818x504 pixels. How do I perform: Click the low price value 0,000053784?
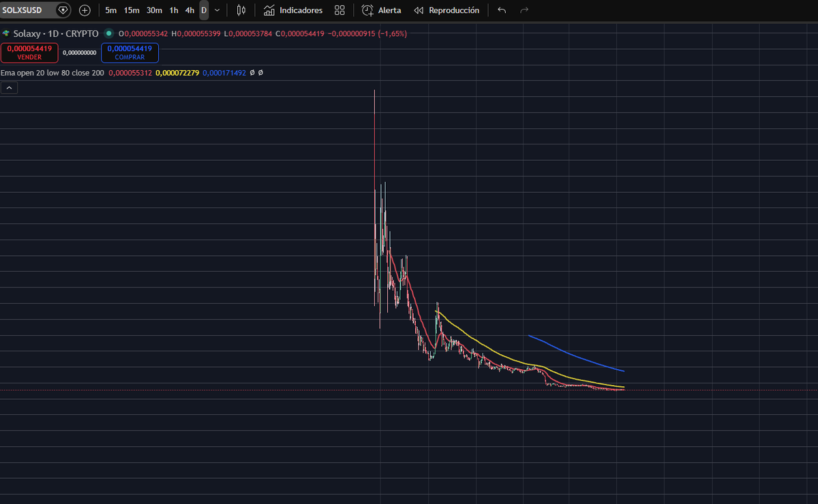[x=250, y=33]
